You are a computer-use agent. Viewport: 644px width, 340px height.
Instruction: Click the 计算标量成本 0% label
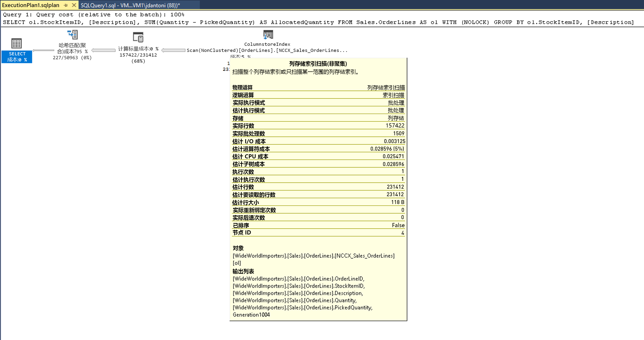[138, 49]
